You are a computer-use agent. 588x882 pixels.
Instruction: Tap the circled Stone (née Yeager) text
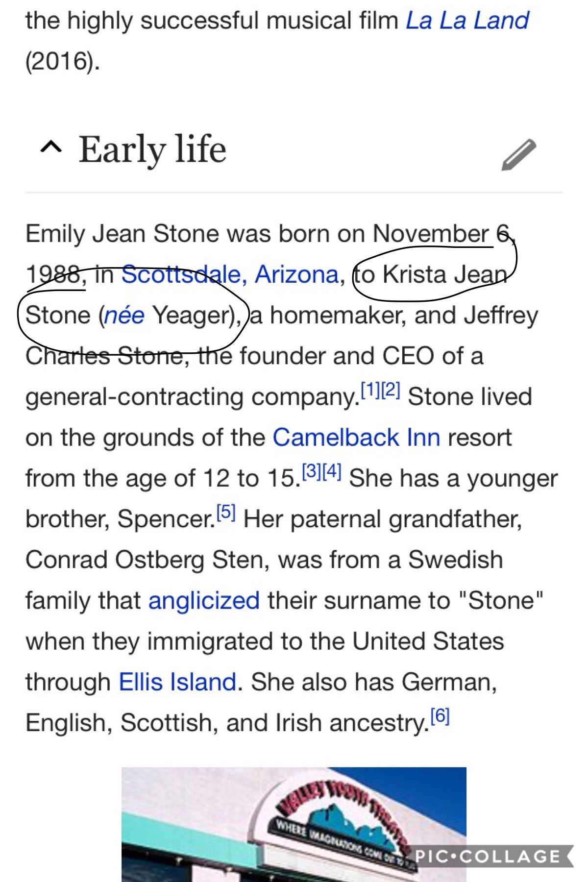(x=133, y=315)
